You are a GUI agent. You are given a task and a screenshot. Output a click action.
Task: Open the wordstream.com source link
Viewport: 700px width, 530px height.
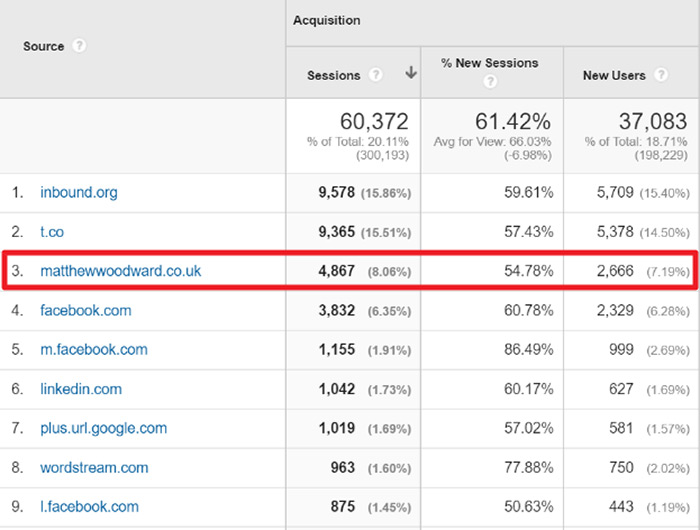click(94, 467)
